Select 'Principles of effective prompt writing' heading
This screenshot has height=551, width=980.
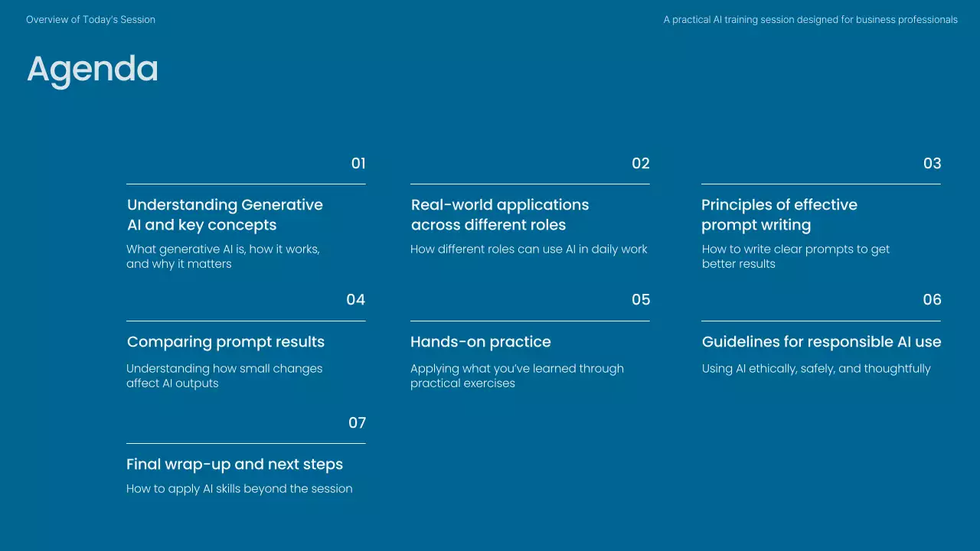[779, 215]
